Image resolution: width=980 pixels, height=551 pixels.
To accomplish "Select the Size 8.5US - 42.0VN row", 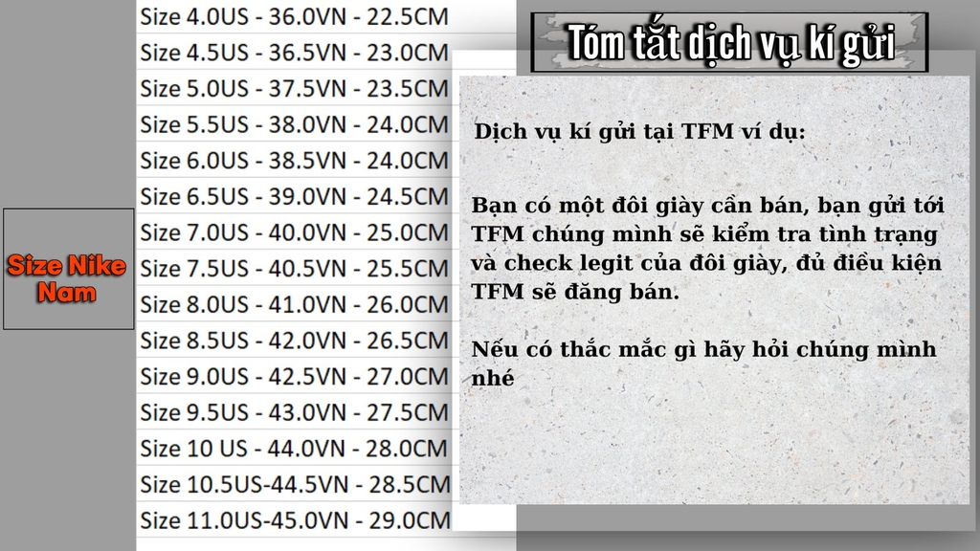I will click(294, 340).
